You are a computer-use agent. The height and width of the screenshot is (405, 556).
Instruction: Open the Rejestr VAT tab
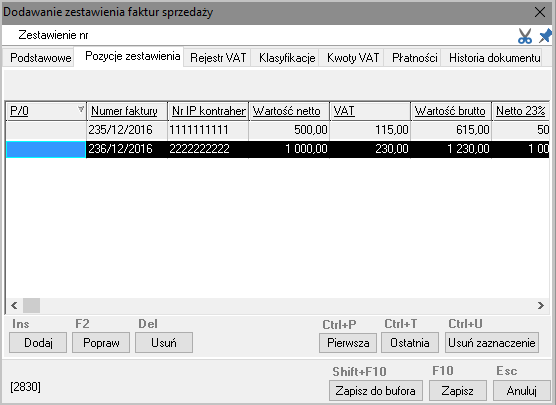(x=218, y=57)
